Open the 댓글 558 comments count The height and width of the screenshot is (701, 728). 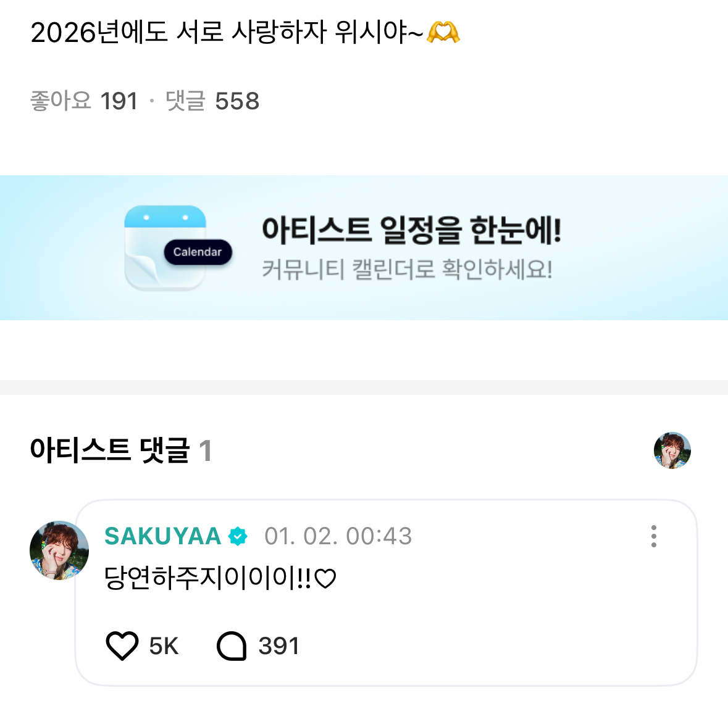click(x=212, y=101)
